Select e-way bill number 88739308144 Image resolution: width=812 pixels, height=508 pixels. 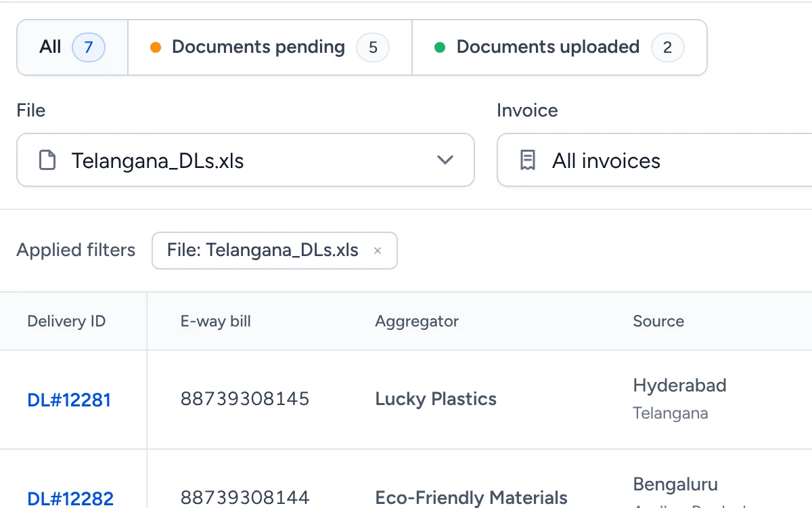245,498
